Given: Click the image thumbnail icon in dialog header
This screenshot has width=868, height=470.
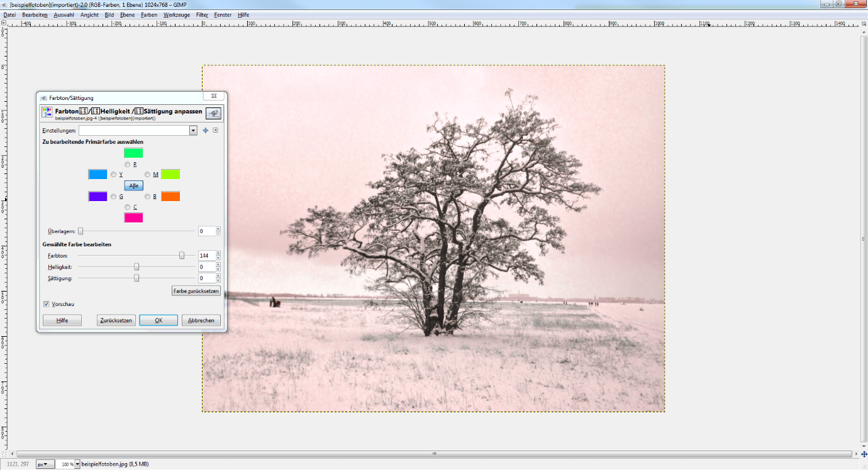Looking at the screenshot, I should coord(214,113).
